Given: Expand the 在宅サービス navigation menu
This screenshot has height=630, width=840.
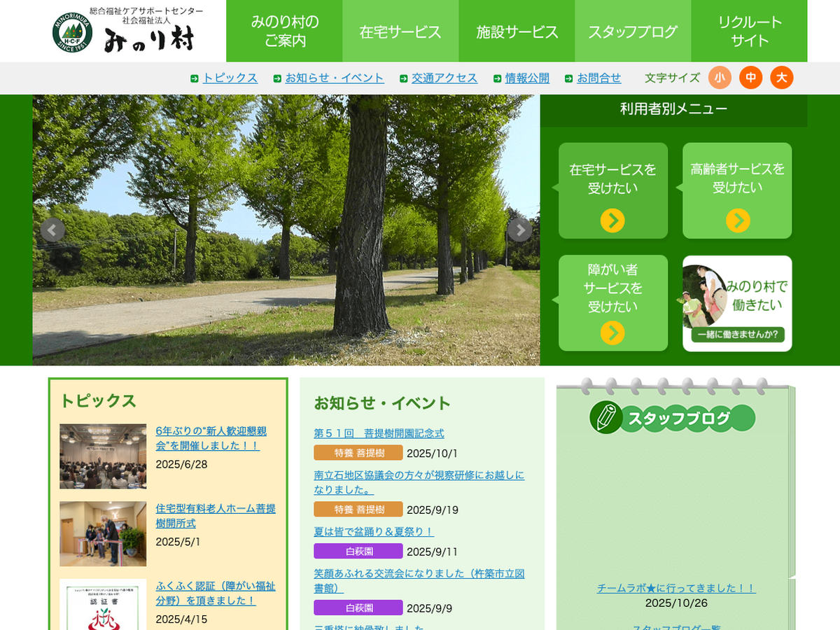Looking at the screenshot, I should click(x=400, y=31).
